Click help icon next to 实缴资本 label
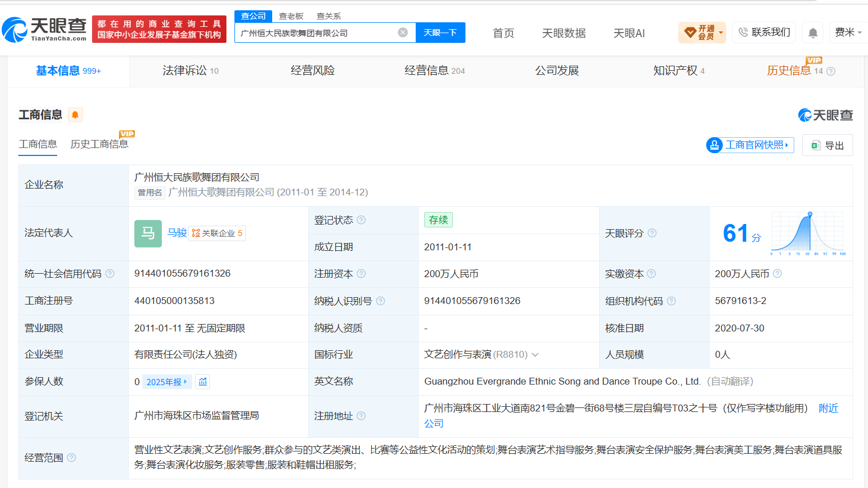 [x=651, y=274]
